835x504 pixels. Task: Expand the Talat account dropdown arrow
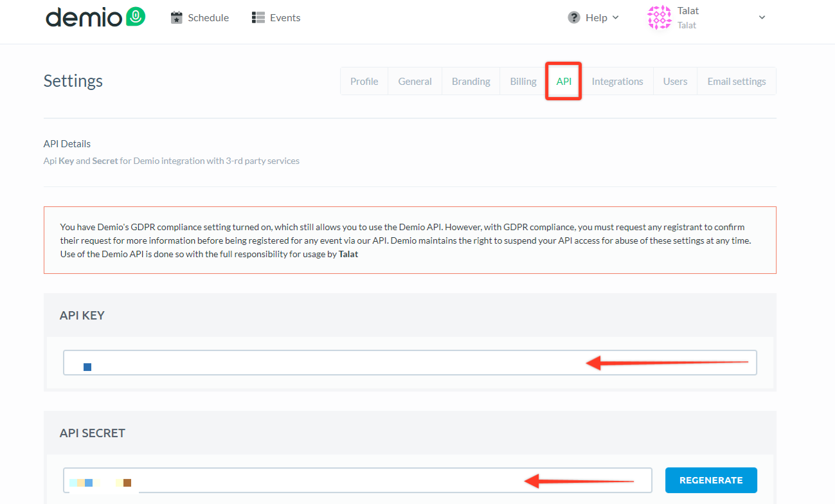762,17
